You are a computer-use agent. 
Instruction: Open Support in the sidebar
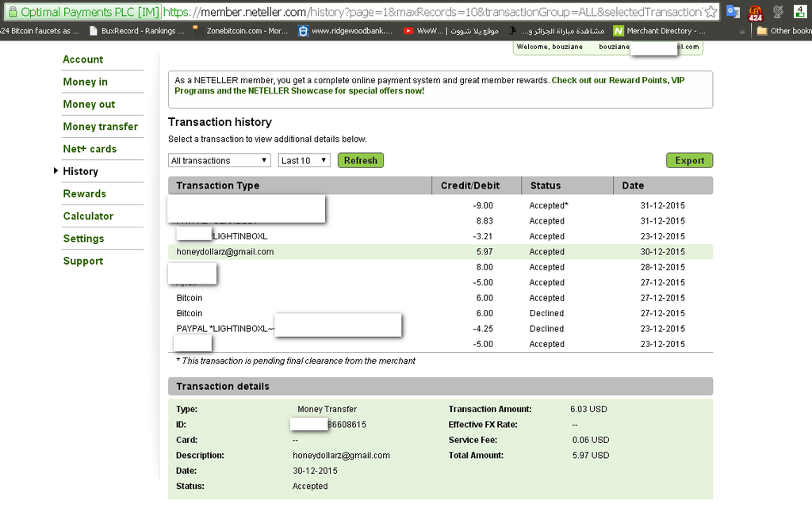pyautogui.click(x=82, y=261)
